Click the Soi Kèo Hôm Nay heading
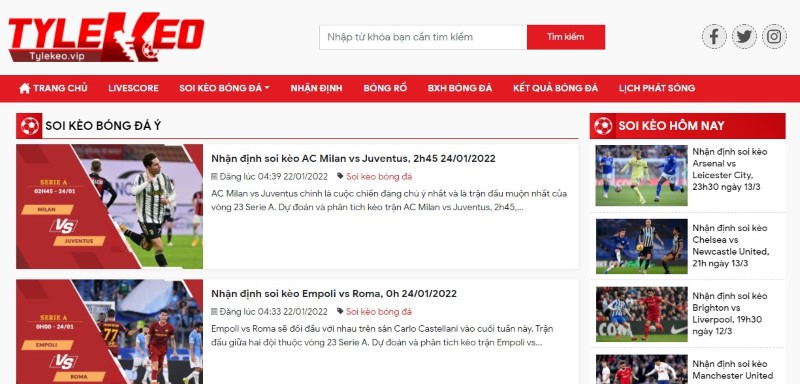This screenshot has width=800, height=384. click(x=671, y=126)
